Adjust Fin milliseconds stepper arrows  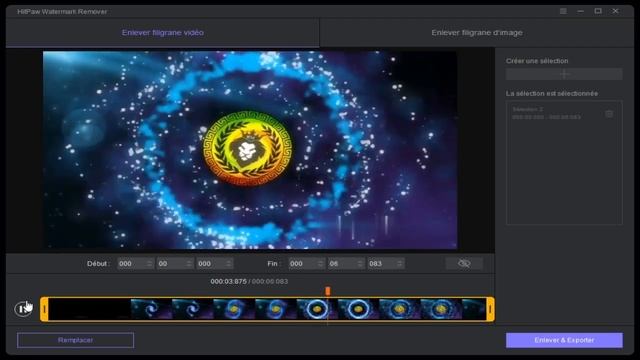point(400,264)
